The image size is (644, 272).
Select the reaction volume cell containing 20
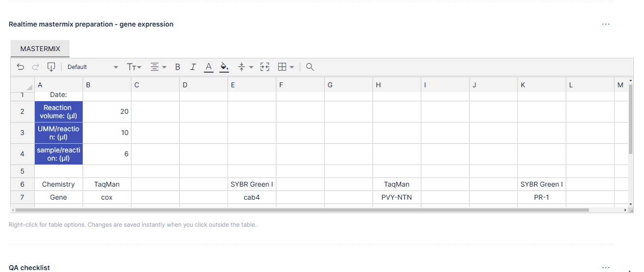(x=107, y=111)
